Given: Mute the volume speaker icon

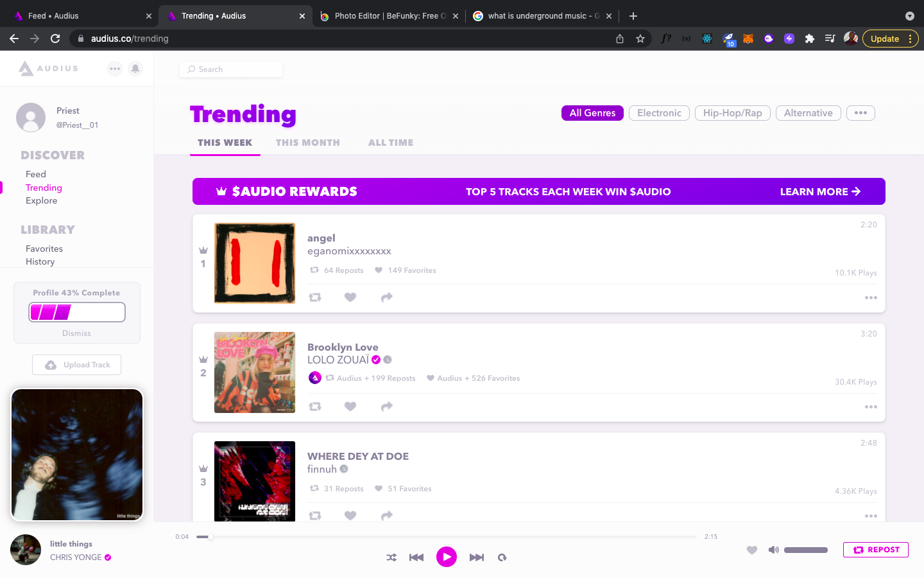Looking at the screenshot, I should click(x=774, y=550).
